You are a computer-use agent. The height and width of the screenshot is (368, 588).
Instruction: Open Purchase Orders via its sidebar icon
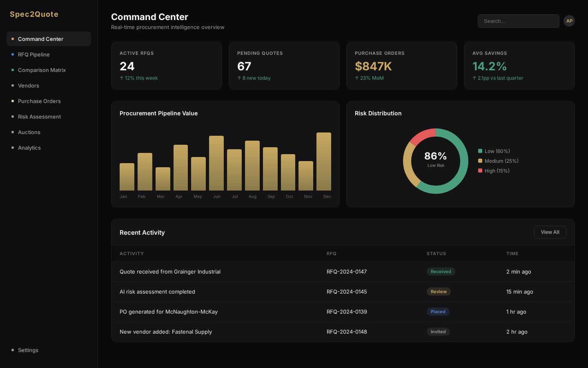(13, 101)
